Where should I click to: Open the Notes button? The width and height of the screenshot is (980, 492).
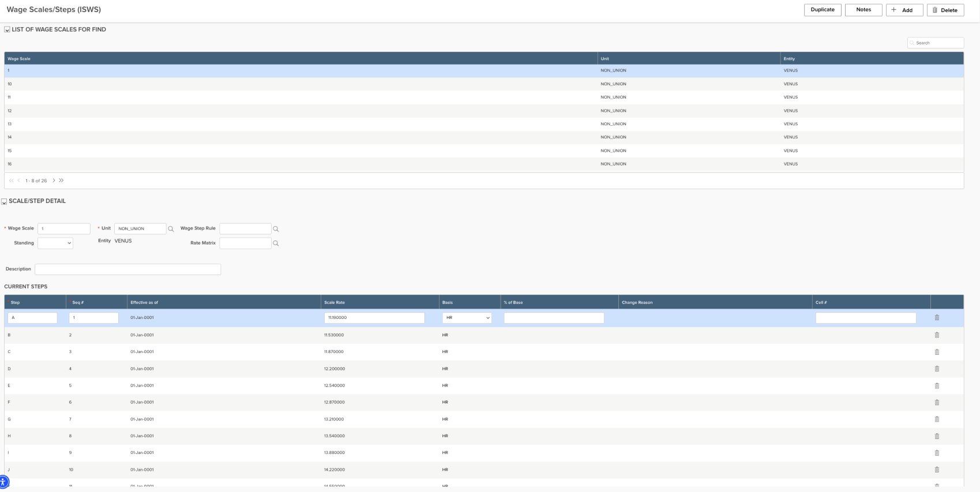863,10
